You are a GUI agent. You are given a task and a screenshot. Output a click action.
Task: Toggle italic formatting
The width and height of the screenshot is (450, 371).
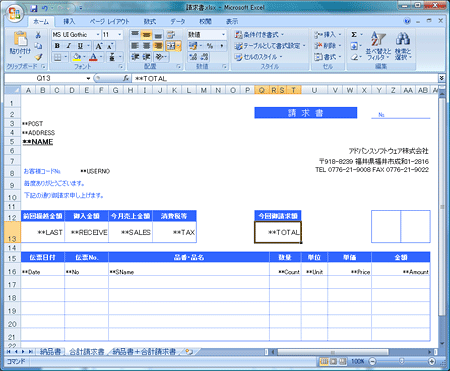coord(68,46)
